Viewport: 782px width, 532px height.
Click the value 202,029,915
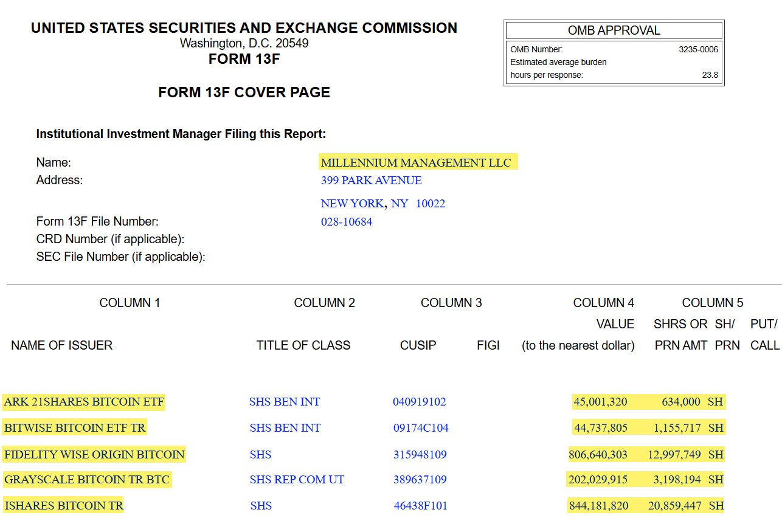(598, 480)
